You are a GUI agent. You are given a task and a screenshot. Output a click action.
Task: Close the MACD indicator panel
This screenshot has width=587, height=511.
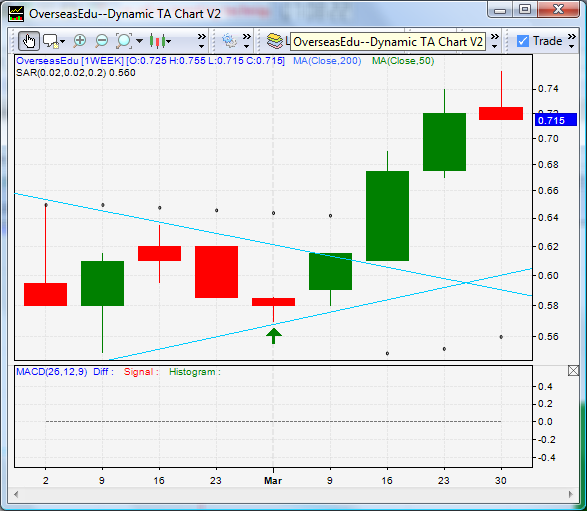coord(573,371)
